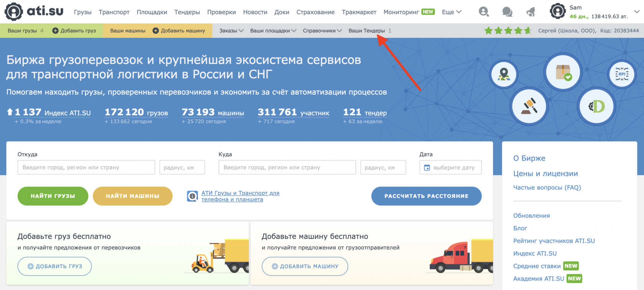644x290 pixels.
Task: Open the chat messages bubble icon
Action: pos(507,12)
